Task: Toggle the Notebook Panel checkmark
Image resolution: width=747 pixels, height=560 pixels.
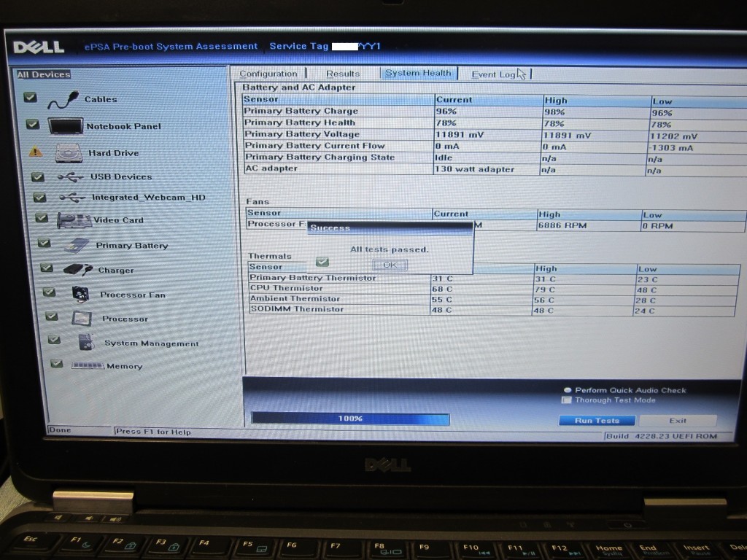Action: pyautogui.click(x=32, y=124)
